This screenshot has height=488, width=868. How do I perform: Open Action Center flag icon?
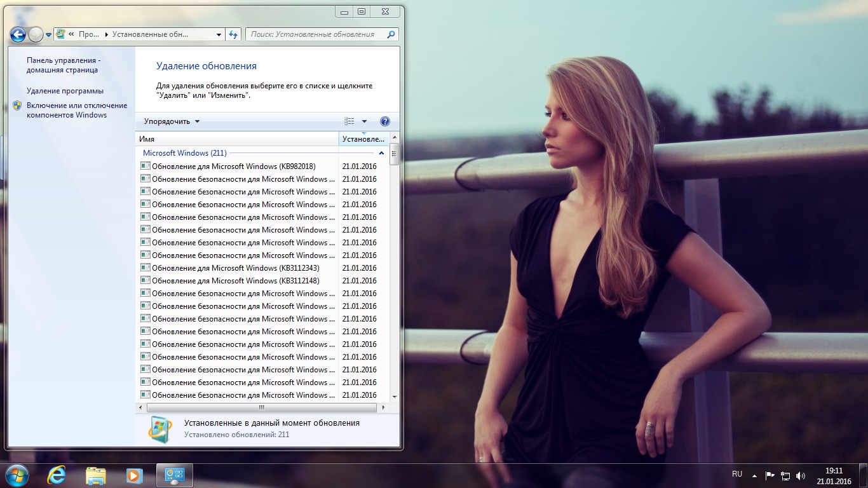tap(770, 475)
